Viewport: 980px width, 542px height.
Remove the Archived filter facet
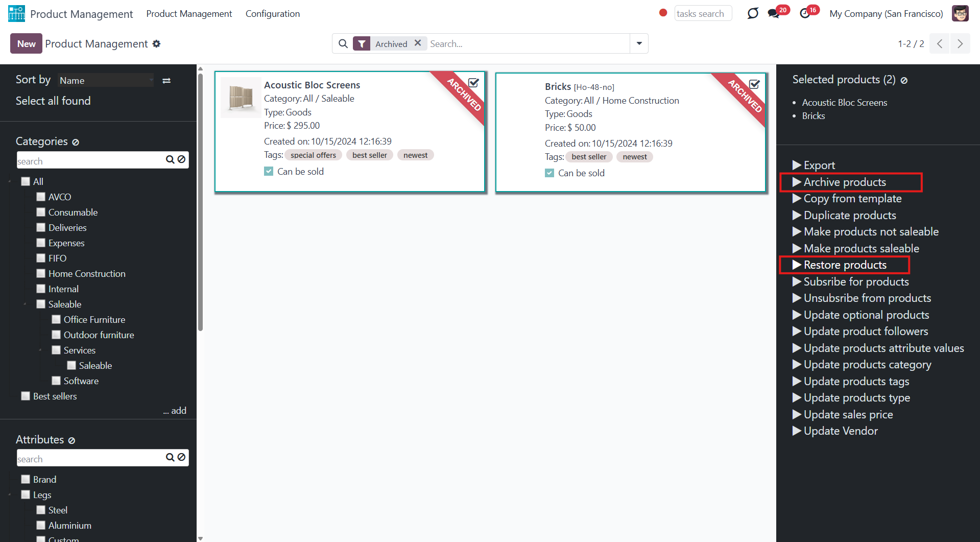tap(418, 43)
